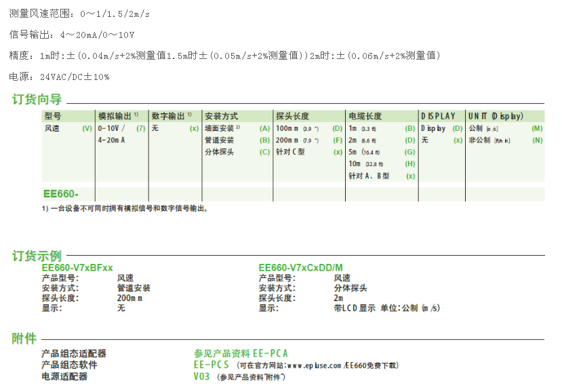
Task: Click the '电缆长度' column header
Action: click(365, 116)
